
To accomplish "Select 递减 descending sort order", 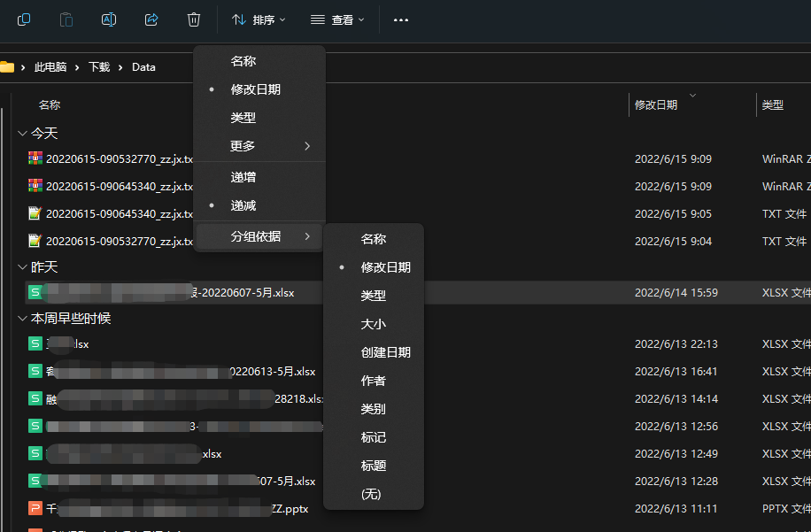I will 243,205.
